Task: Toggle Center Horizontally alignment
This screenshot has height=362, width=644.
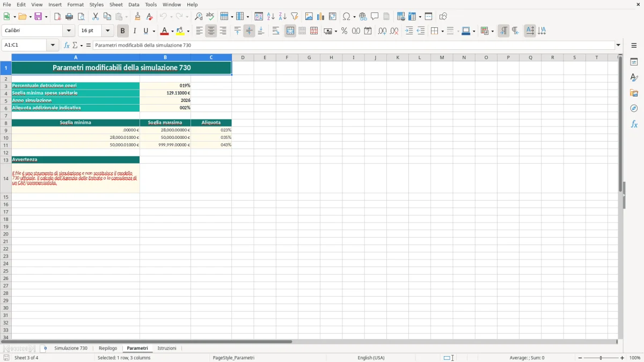Action: 211,31
